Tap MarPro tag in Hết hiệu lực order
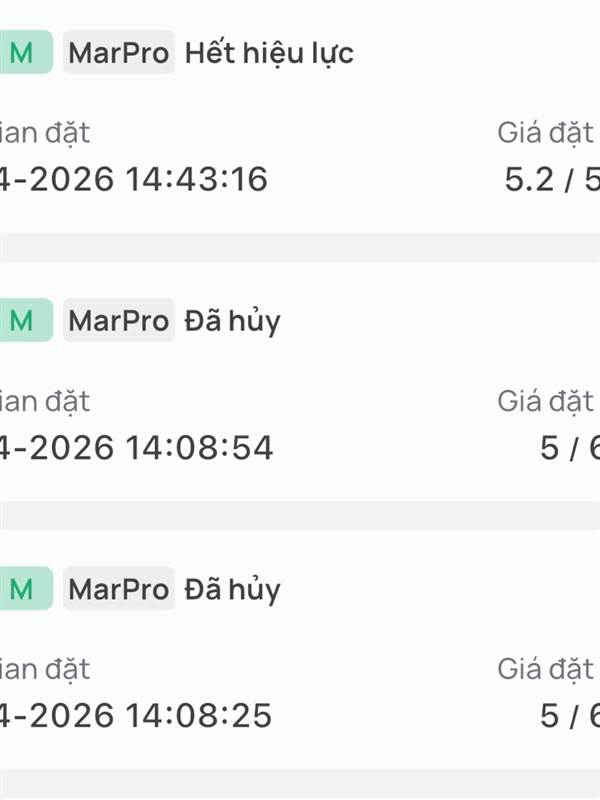The width and height of the screenshot is (600, 800). (118, 53)
